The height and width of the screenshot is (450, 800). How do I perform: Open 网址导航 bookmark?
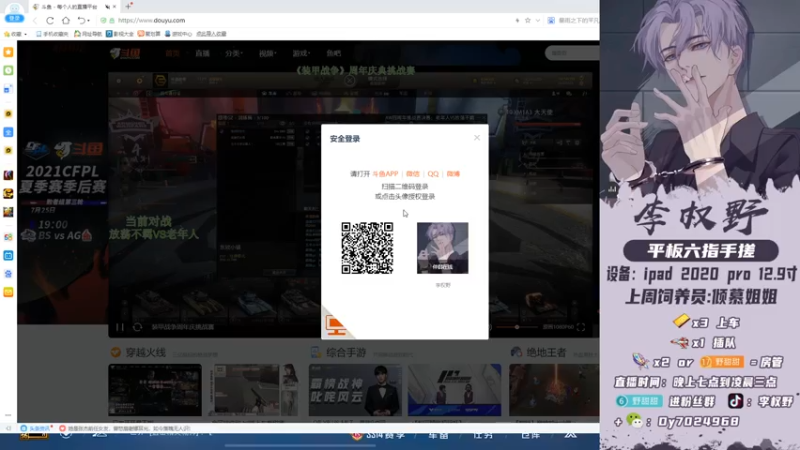point(88,34)
